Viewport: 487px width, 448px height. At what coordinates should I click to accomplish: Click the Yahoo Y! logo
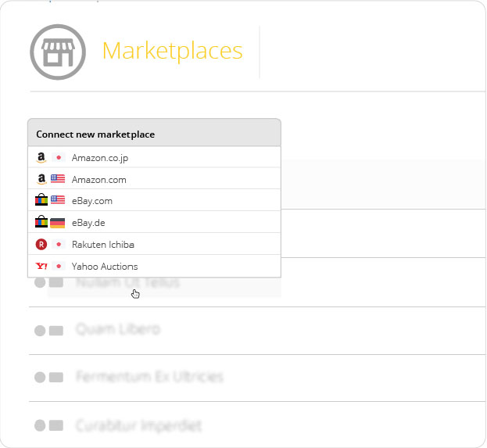41,267
